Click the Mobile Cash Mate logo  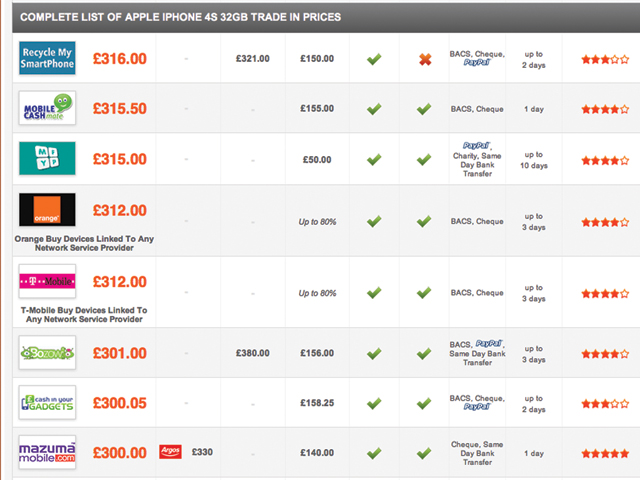pos(47,108)
